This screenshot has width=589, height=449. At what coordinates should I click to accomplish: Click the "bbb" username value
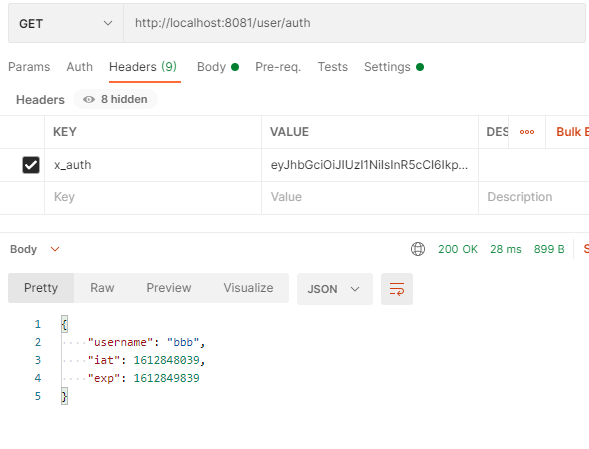(x=183, y=342)
